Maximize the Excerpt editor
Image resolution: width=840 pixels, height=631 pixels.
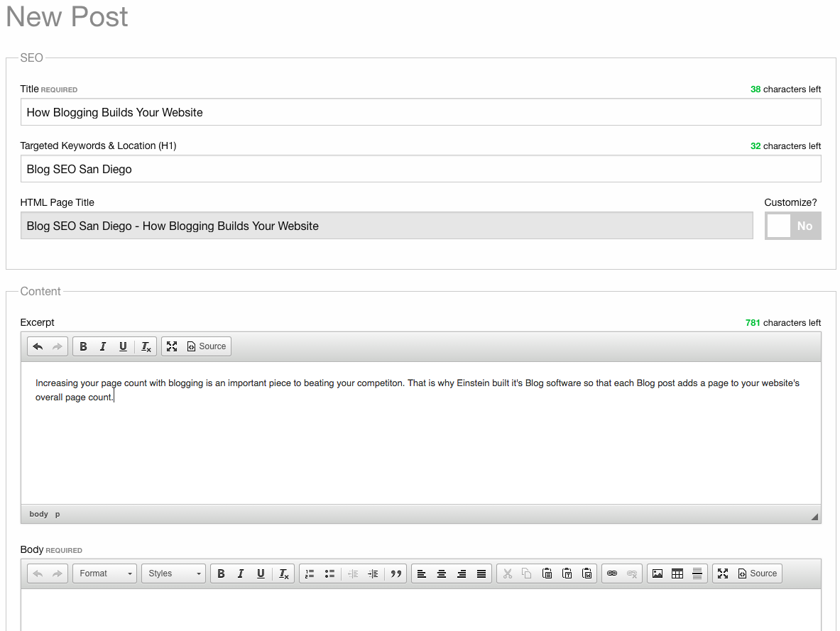(x=172, y=346)
